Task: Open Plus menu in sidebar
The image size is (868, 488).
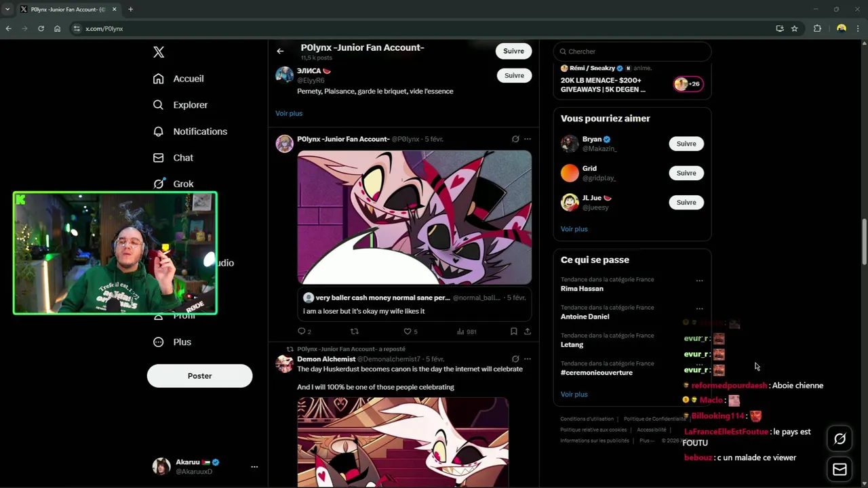Action: point(173,342)
